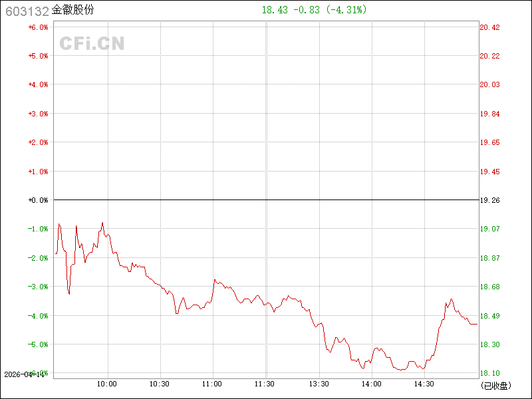Image resolution: width=532 pixels, height=399 pixels.
Task: Select the 14:30 time axis marker
Action: pos(424,384)
